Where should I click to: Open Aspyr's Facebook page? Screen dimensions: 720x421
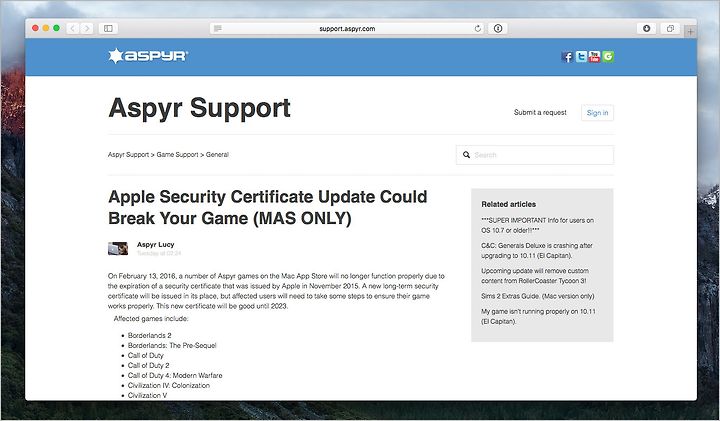(567, 56)
